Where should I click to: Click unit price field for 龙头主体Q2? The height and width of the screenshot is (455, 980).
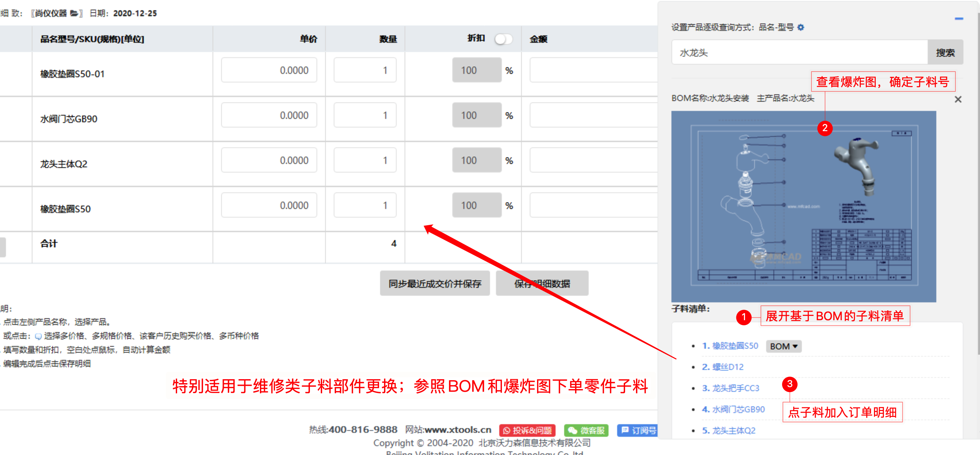coord(269,160)
